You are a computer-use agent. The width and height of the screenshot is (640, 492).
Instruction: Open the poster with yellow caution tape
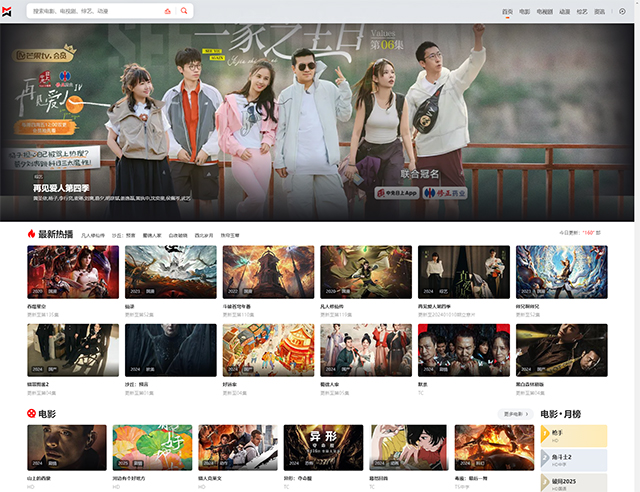(562, 350)
